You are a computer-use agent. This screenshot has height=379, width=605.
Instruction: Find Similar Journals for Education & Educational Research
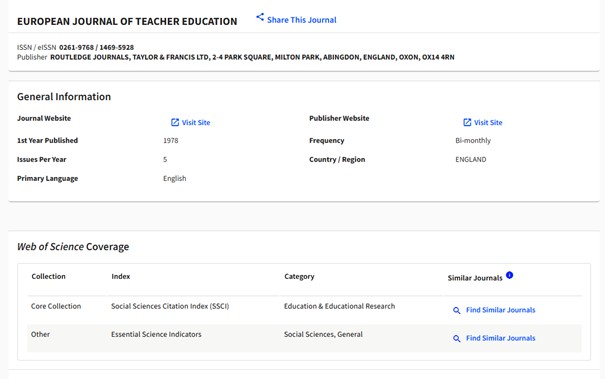tap(500, 310)
